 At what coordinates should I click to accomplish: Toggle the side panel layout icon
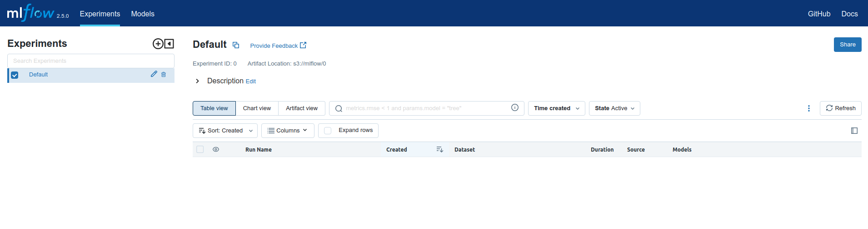854,131
